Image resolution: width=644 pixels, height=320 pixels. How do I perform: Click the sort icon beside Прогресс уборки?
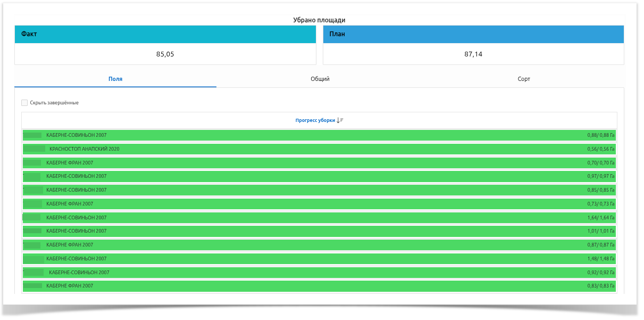(x=340, y=120)
